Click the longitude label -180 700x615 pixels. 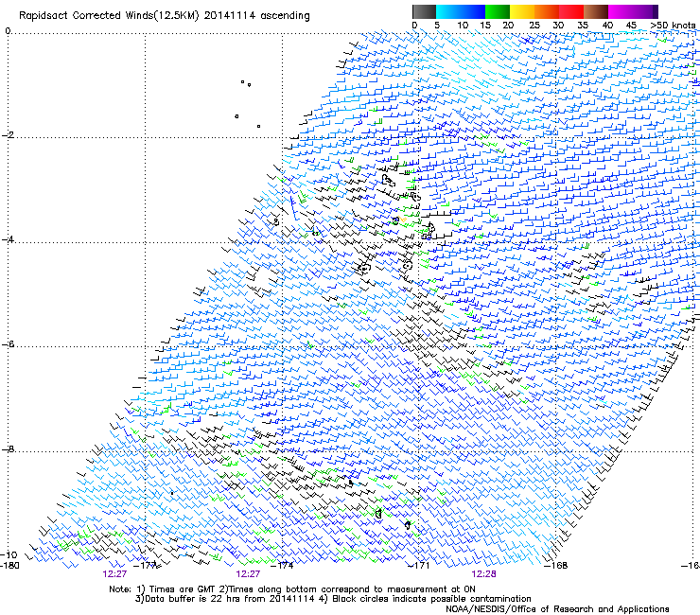pos(9,566)
